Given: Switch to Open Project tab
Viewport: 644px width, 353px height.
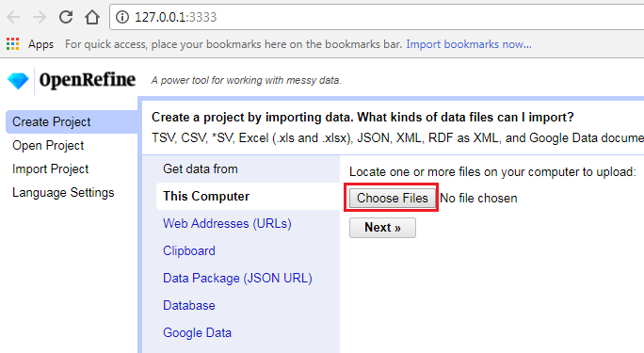Looking at the screenshot, I should [x=48, y=145].
